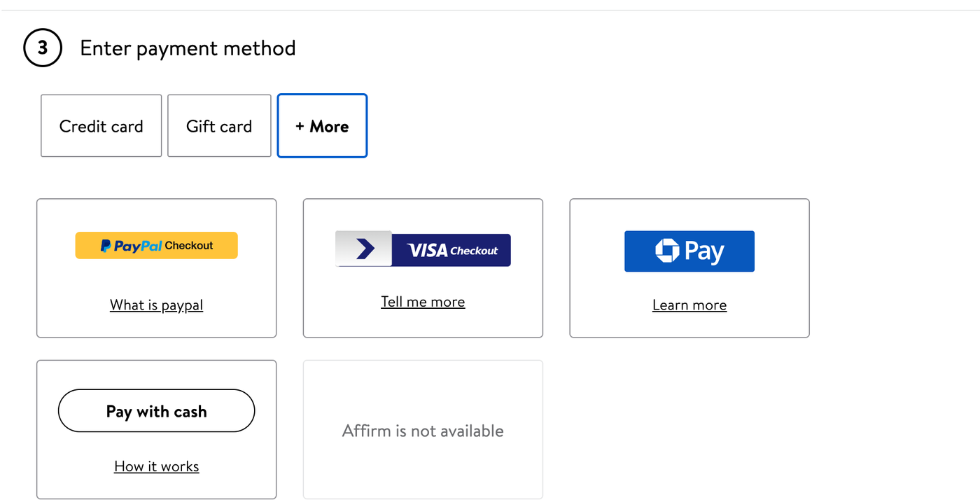Select the Pay with cash option
The height and width of the screenshot is (500, 980).
[156, 411]
